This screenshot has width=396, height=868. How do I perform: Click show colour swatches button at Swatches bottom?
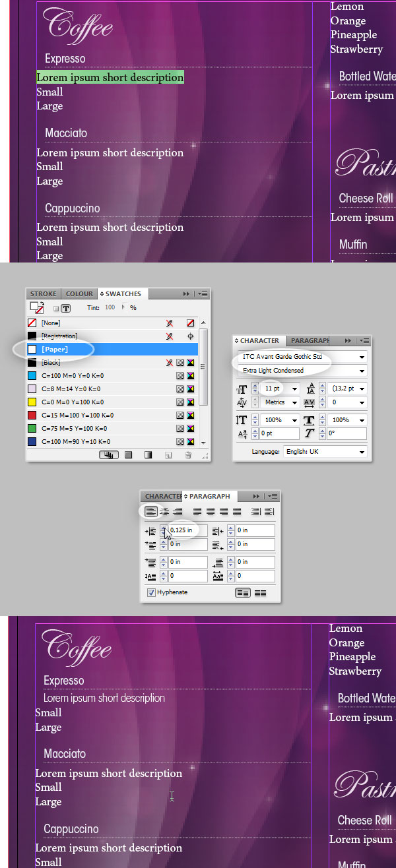point(129,454)
